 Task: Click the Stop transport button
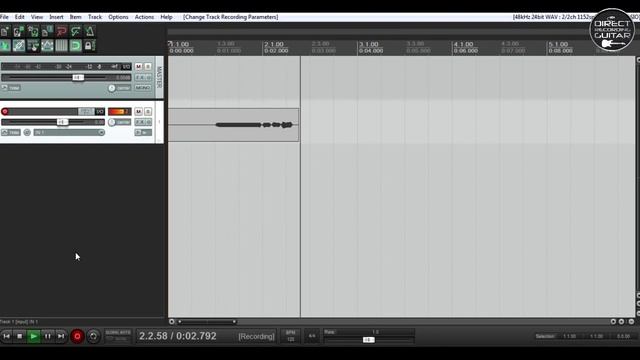20,336
